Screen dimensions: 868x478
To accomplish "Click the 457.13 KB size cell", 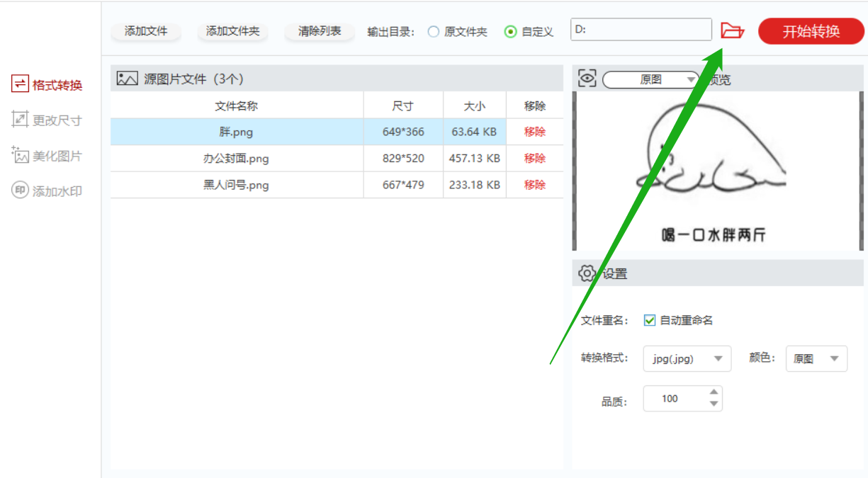I will (x=475, y=159).
